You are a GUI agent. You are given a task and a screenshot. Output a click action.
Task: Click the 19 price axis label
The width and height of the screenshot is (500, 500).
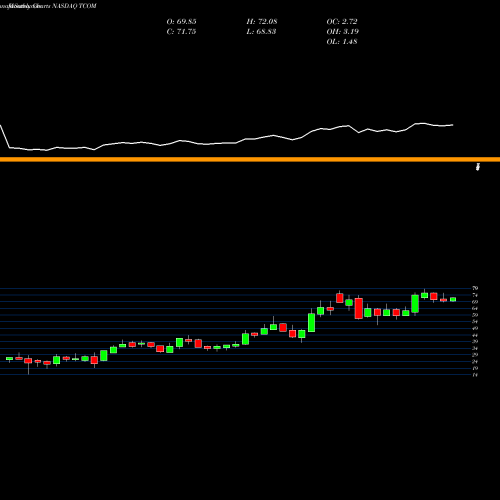475,368
